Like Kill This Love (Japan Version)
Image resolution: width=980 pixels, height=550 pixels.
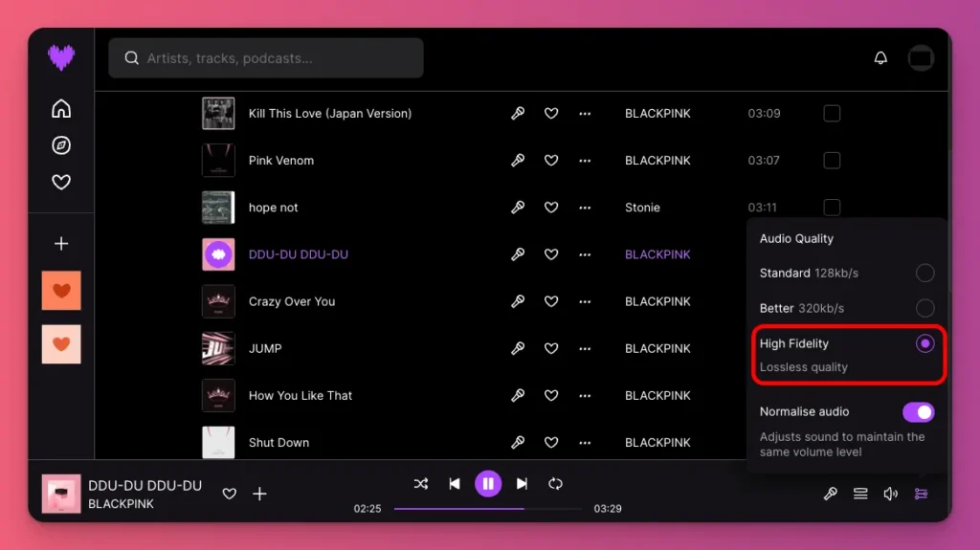(x=550, y=113)
